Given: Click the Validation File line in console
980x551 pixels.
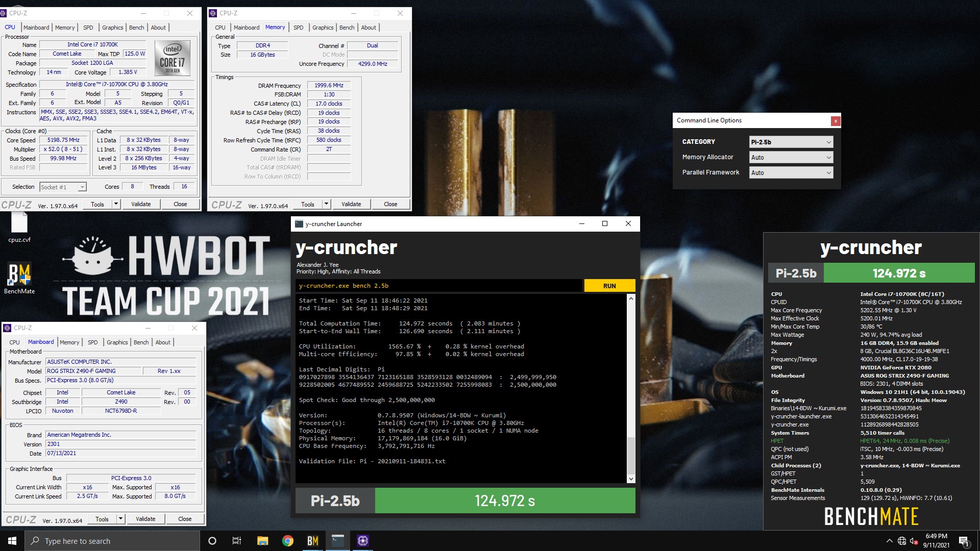Looking at the screenshot, I should pyautogui.click(x=372, y=461).
